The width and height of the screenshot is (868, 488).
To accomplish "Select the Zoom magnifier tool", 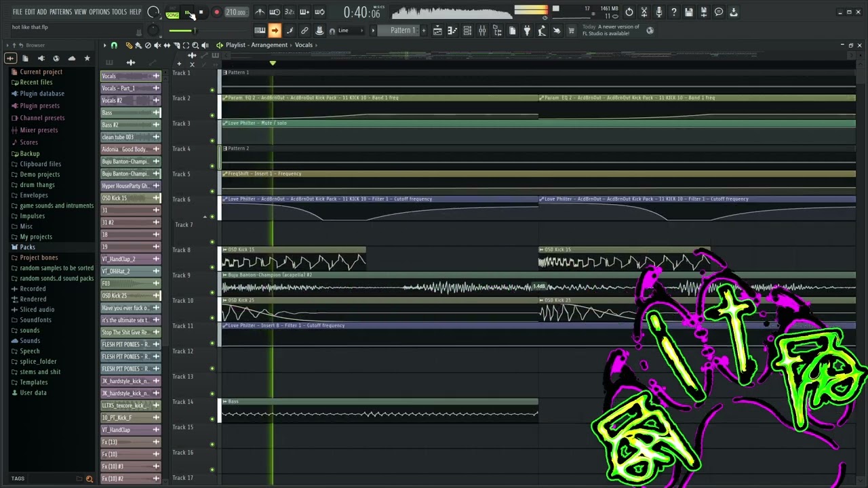I will point(195,45).
